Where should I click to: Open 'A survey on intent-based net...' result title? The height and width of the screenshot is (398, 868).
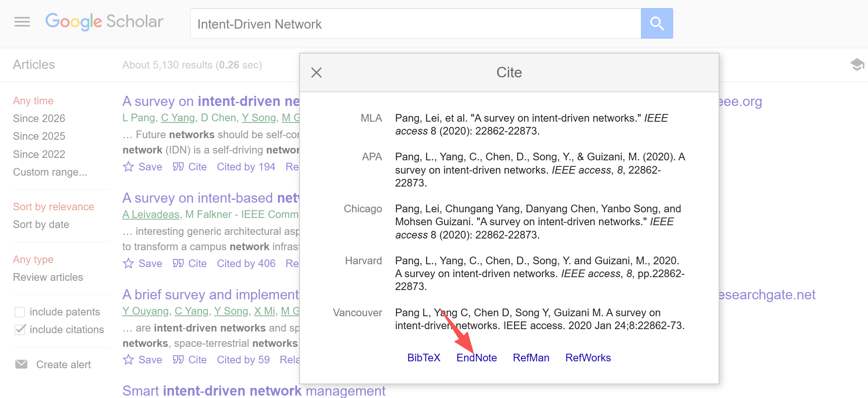(x=211, y=198)
